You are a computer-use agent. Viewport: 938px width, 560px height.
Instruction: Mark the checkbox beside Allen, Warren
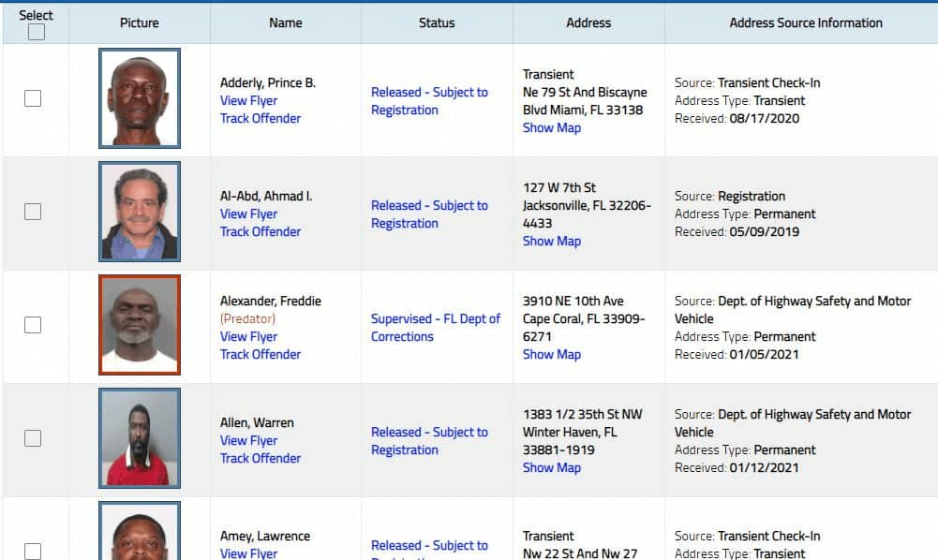33,438
